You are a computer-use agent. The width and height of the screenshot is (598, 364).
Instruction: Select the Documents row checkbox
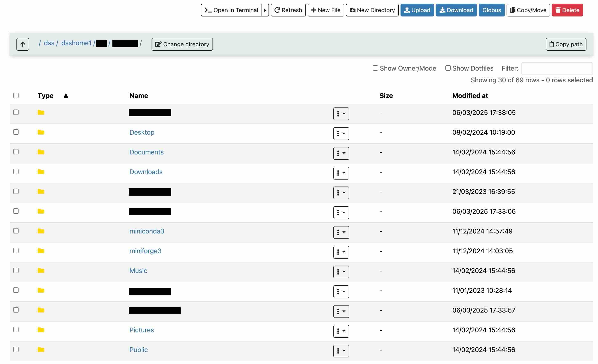pos(16,152)
